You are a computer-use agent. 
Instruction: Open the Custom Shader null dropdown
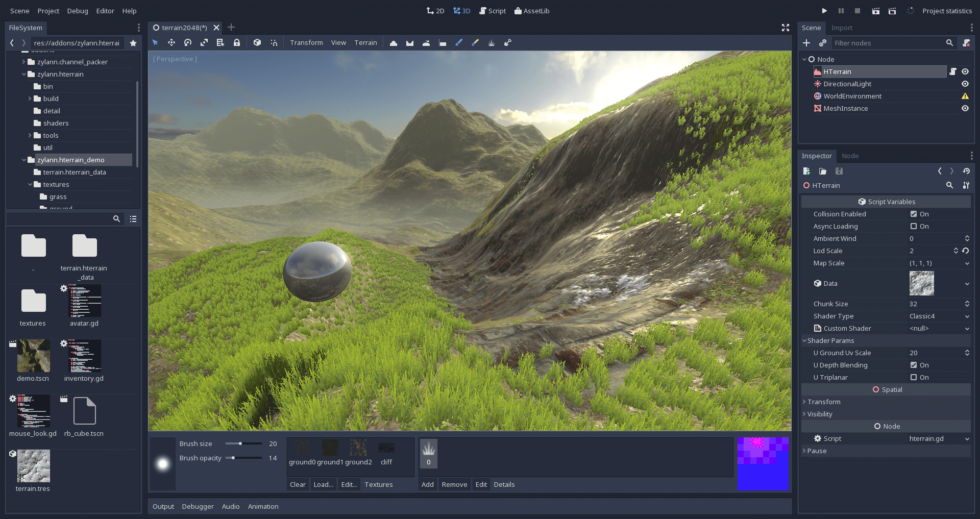939,328
